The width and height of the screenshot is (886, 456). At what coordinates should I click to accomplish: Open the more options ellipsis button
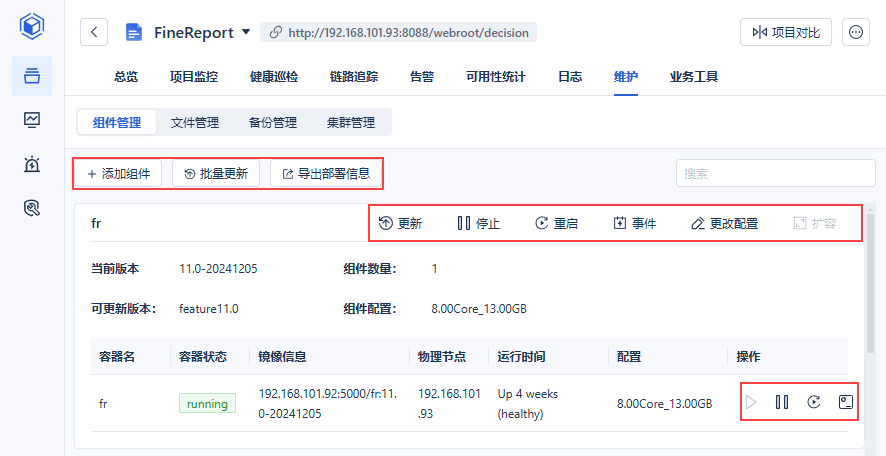tap(855, 32)
